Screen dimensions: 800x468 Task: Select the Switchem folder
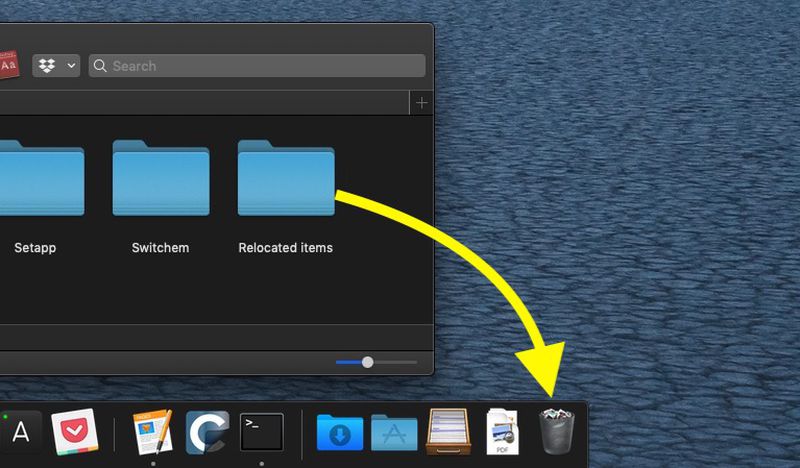point(161,178)
